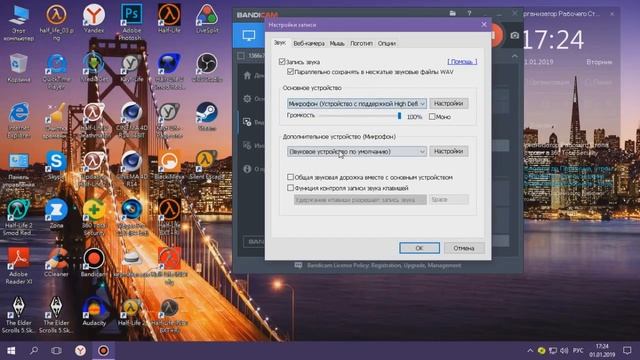Select Bandicam screen recording mode monitor icon

(249, 36)
